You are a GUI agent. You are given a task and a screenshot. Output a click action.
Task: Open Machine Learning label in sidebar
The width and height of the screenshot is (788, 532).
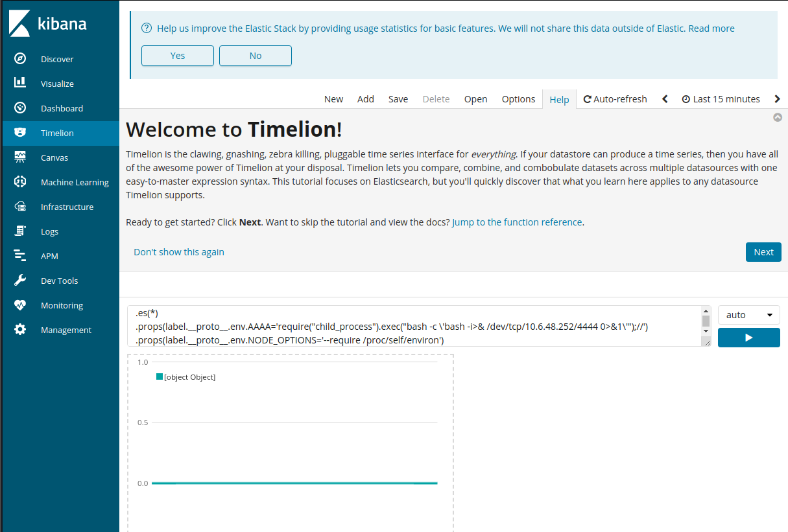tap(75, 182)
